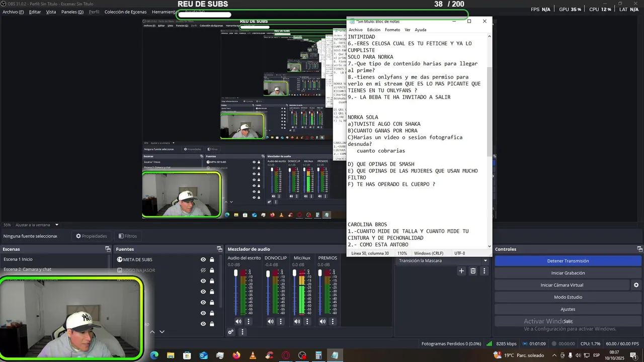
Task: Click the image icon of LOGO NAJASOR
Action: (120, 270)
